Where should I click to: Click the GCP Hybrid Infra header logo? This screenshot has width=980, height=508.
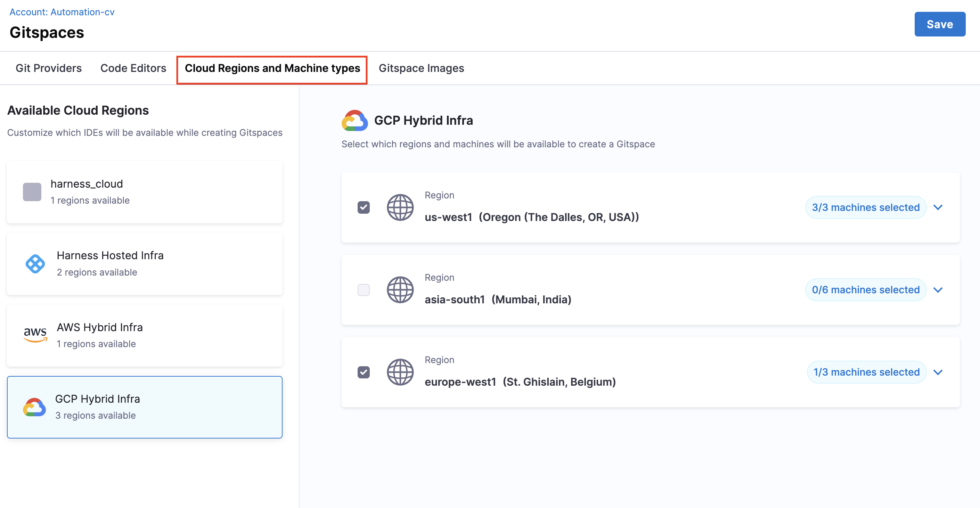click(354, 121)
